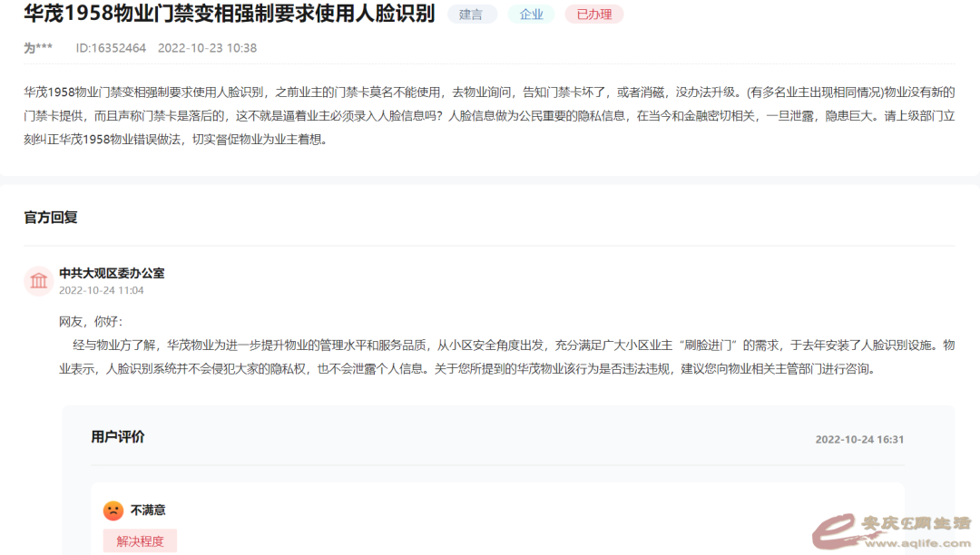Select the 企业 category tag

[x=531, y=15]
